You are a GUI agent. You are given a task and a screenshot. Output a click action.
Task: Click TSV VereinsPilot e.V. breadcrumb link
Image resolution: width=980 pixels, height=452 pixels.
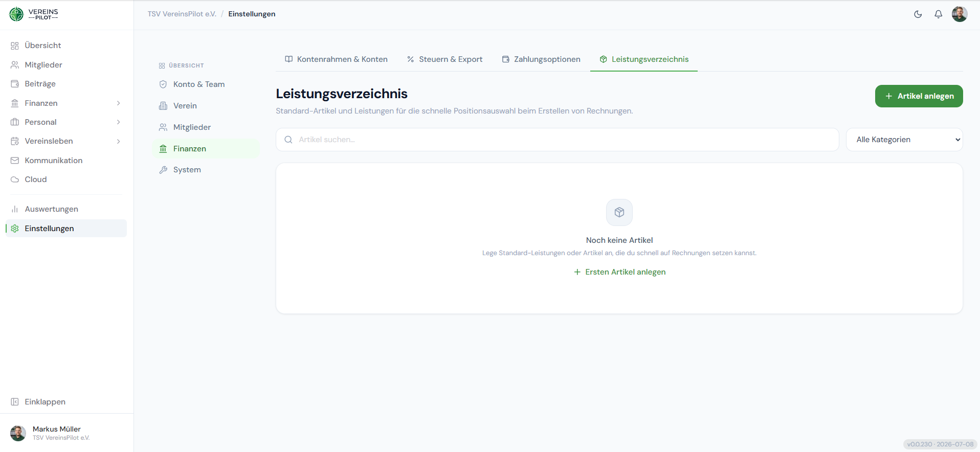coord(182,14)
